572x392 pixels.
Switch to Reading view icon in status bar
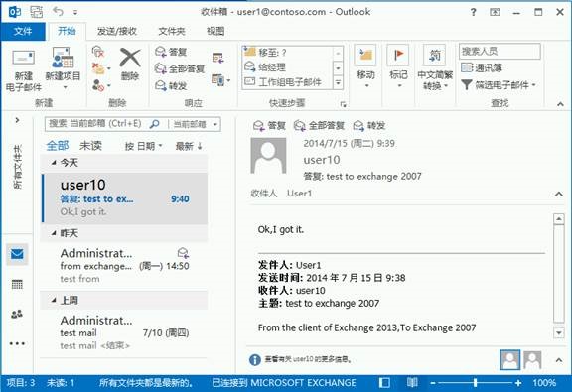412,383
